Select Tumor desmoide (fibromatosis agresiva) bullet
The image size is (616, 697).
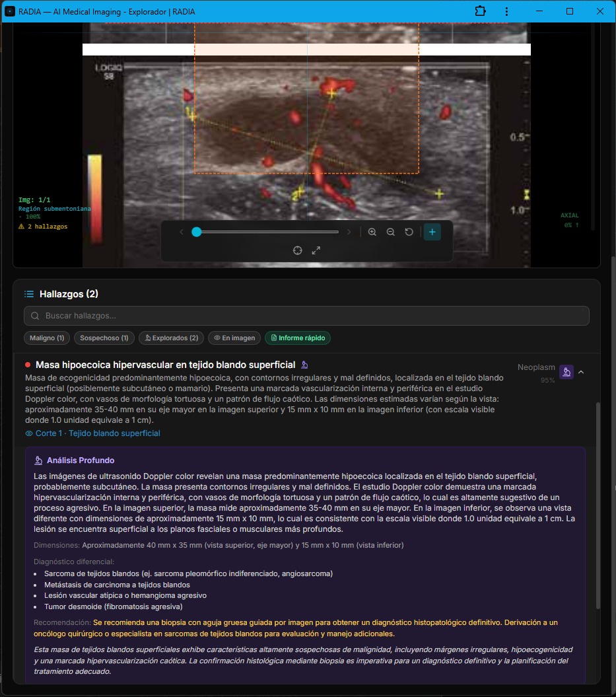click(114, 606)
